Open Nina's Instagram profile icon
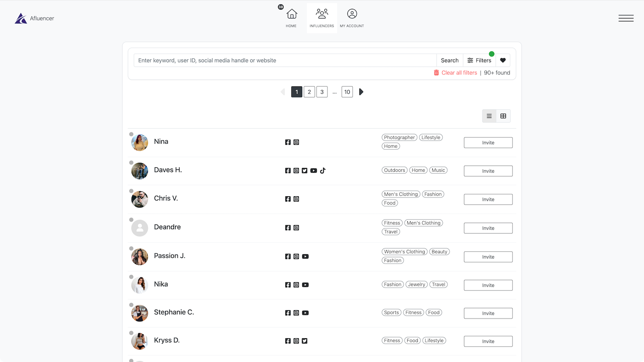The image size is (644, 362). [x=296, y=142]
